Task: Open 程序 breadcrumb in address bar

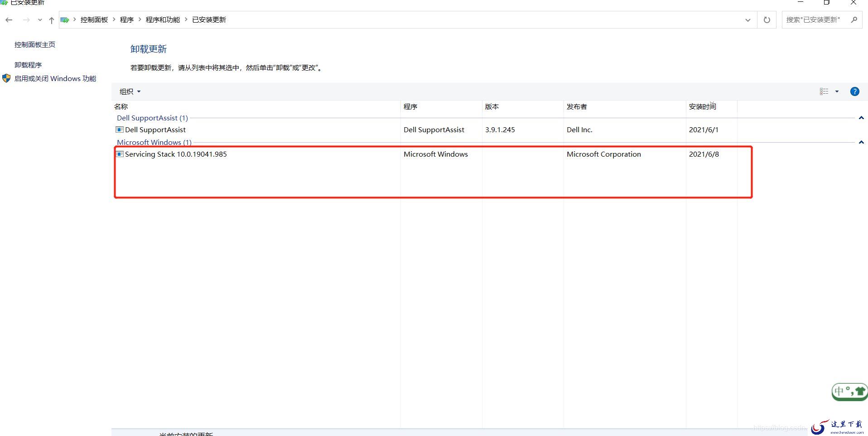Action: pyautogui.click(x=127, y=20)
